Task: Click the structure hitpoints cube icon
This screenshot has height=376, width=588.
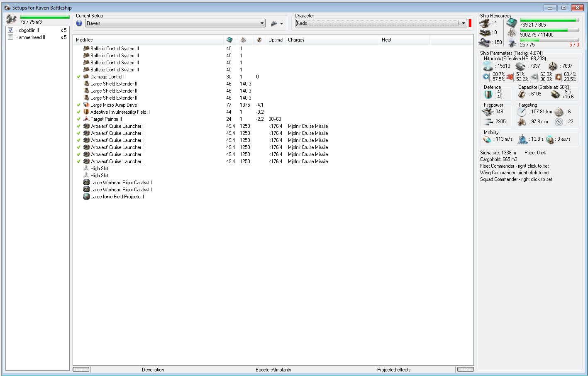Action: click(553, 66)
